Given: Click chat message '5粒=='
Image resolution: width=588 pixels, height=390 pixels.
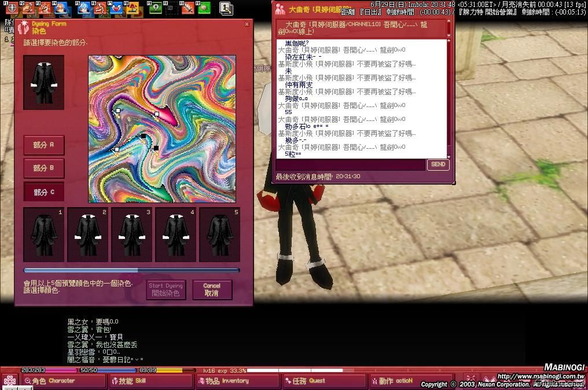Looking at the screenshot, I should [293, 154].
